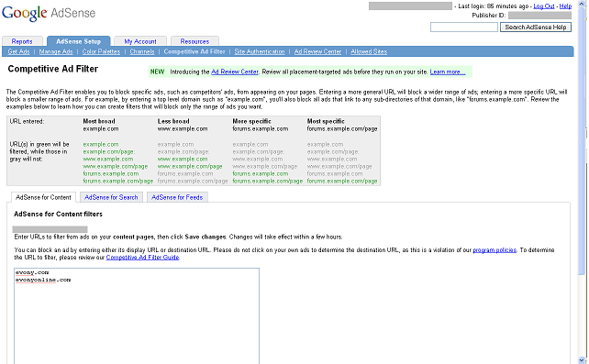This screenshot has height=364, width=589.
Task: Open the My Account tab
Action: click(140, 41)
